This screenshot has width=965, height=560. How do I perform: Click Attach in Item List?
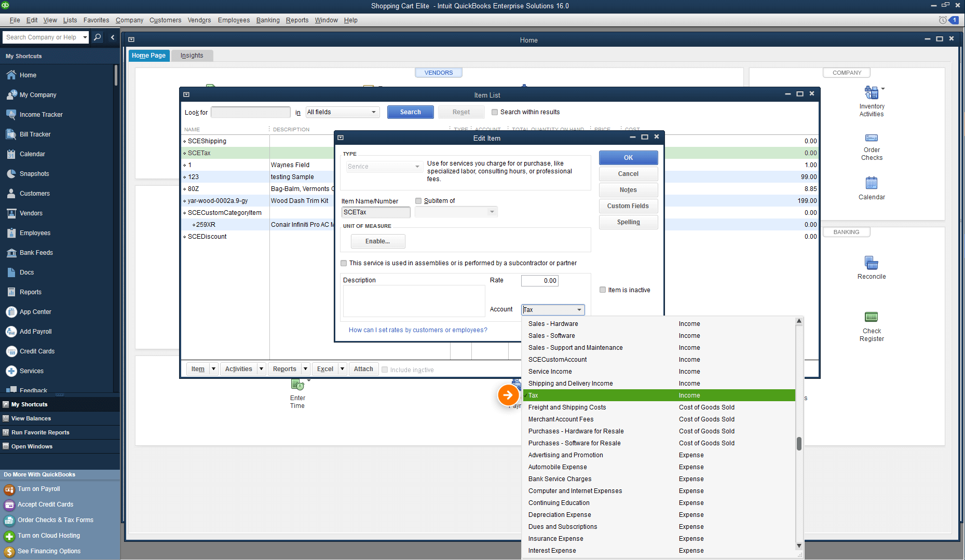pyautogui.click(x=363, y=369)
